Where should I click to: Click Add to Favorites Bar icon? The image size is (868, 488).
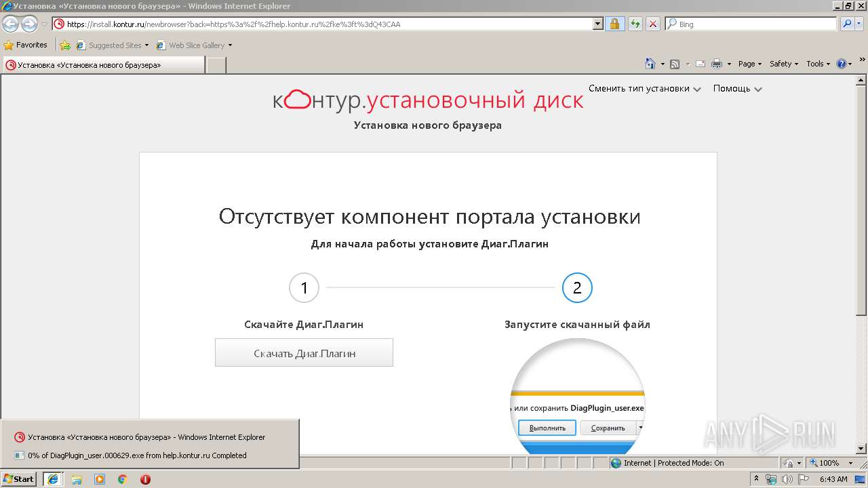(x=65, y=45)
